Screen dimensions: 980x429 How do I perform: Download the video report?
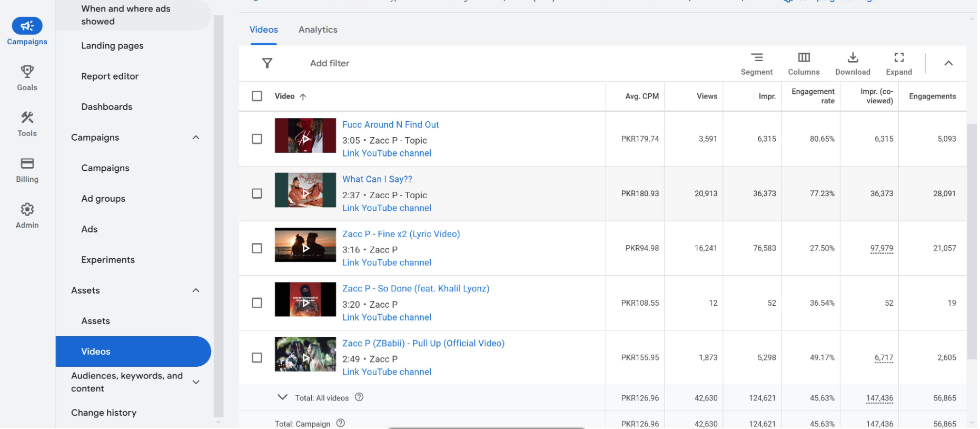[852, 58]
